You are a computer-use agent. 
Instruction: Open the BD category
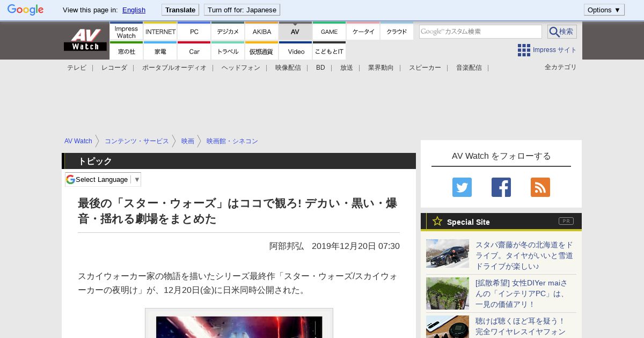click(x=320, y=68)
